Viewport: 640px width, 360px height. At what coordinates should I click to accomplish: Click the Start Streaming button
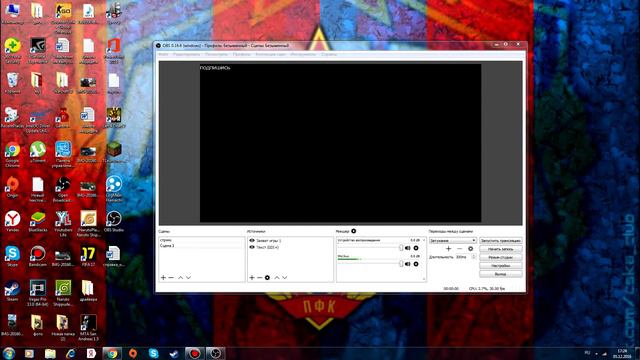tap(501, 241)
